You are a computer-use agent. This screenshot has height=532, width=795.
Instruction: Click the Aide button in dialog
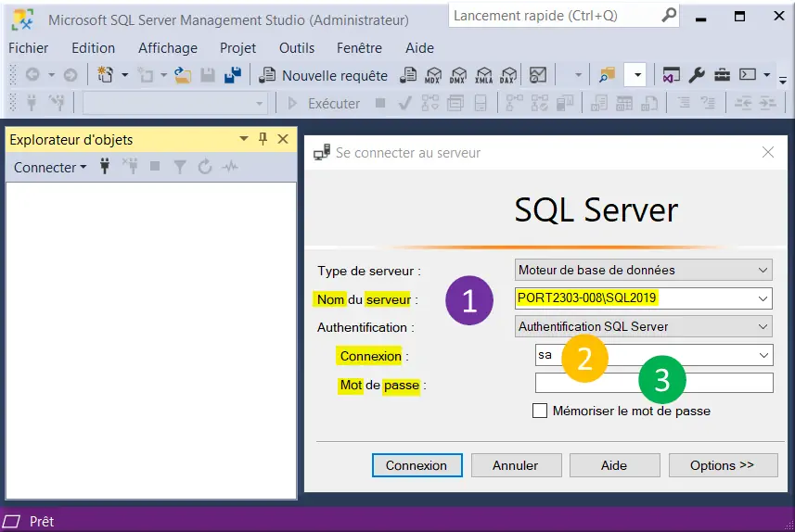click(614, 465)
